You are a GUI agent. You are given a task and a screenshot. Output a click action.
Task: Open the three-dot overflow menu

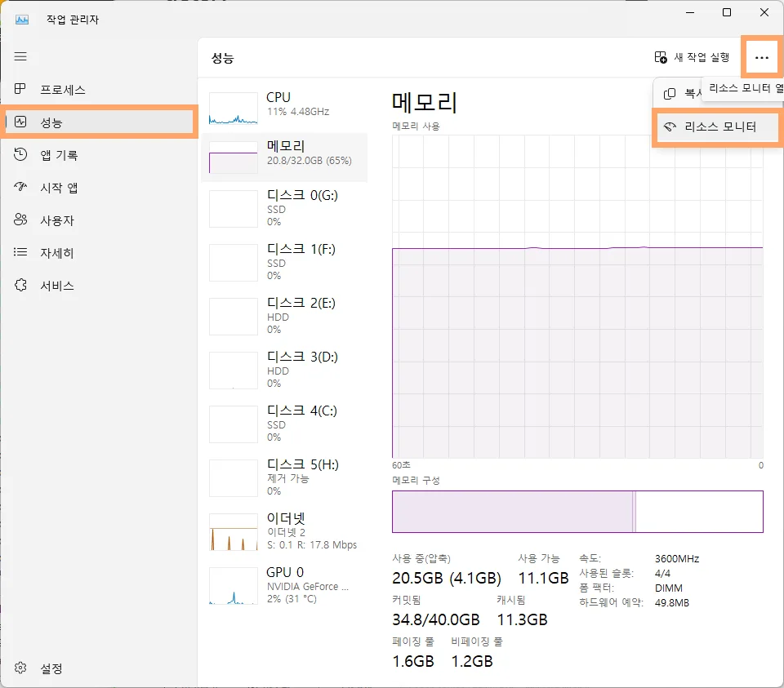point(761,57)
